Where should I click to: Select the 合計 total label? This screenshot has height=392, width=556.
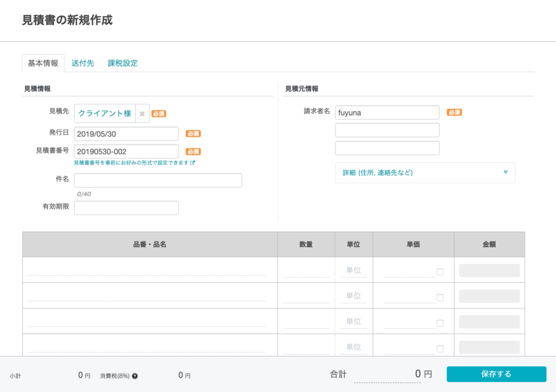pyautogui.click(x=338, y=374)
